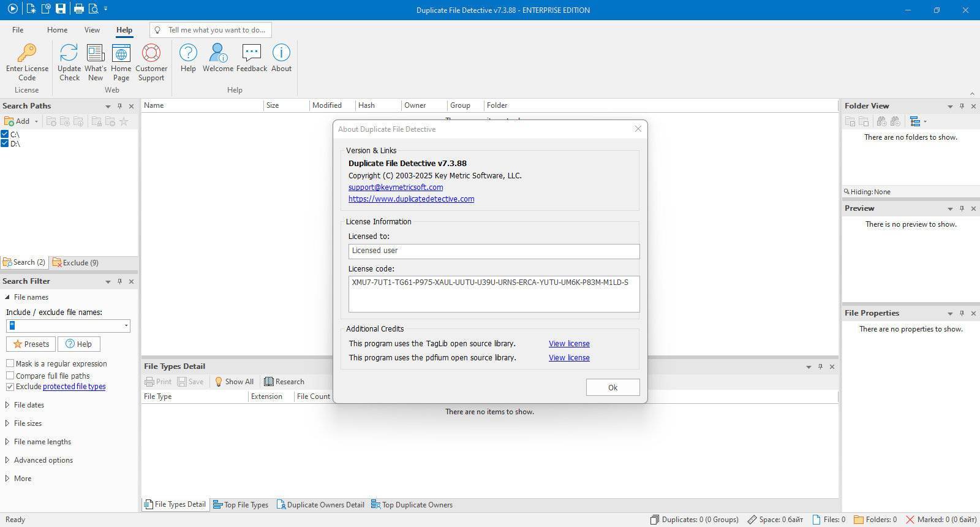Click Research in File Types Detail toolbar

284,382
